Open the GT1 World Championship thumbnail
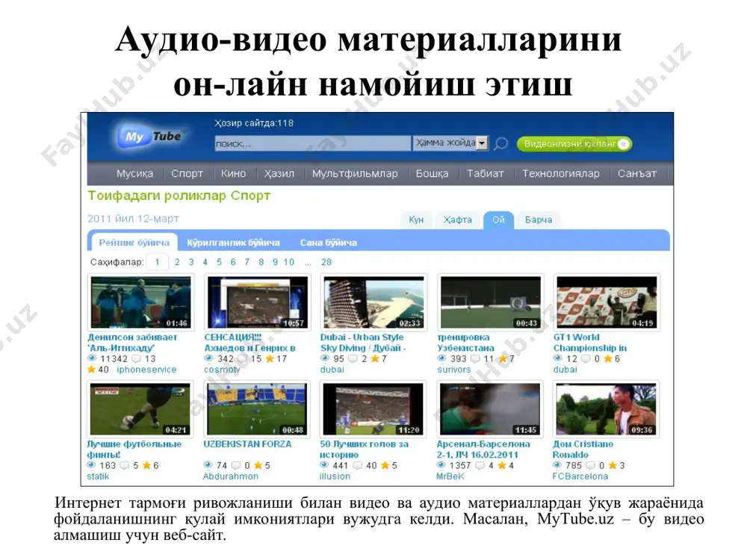 607,302
